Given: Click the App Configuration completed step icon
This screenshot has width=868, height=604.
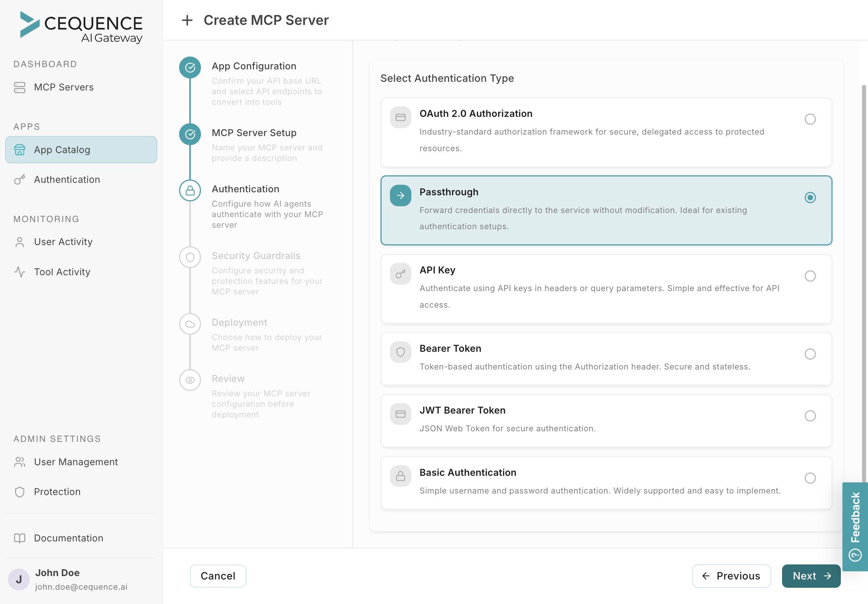Looking at the screenshot, I should pos(190,67).
